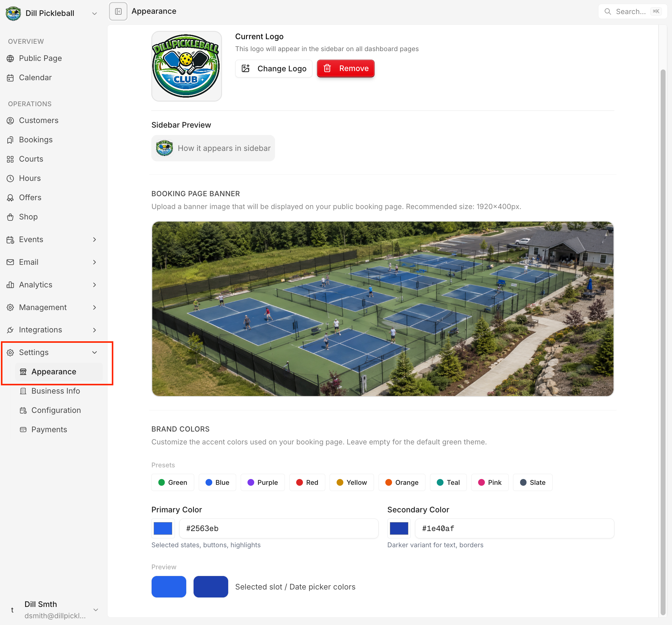Click the Change Logo button
Image resolution: width=672 pixels, height=625 pixels.
pos(274,69)
